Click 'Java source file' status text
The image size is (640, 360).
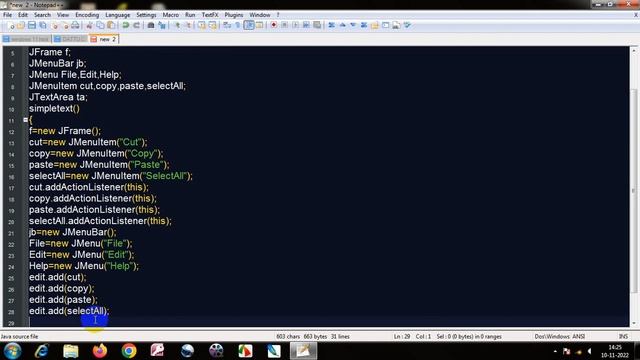pyautogui.click(x=19, y=337)
